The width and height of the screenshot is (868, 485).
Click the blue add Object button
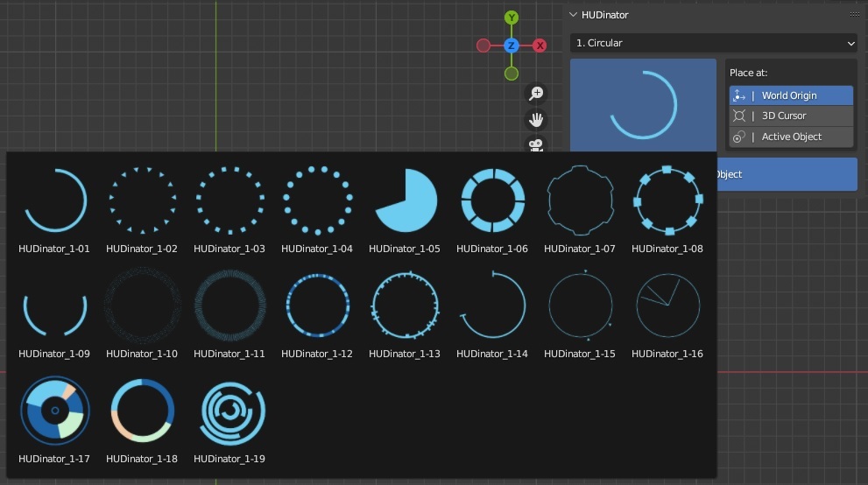787,174
